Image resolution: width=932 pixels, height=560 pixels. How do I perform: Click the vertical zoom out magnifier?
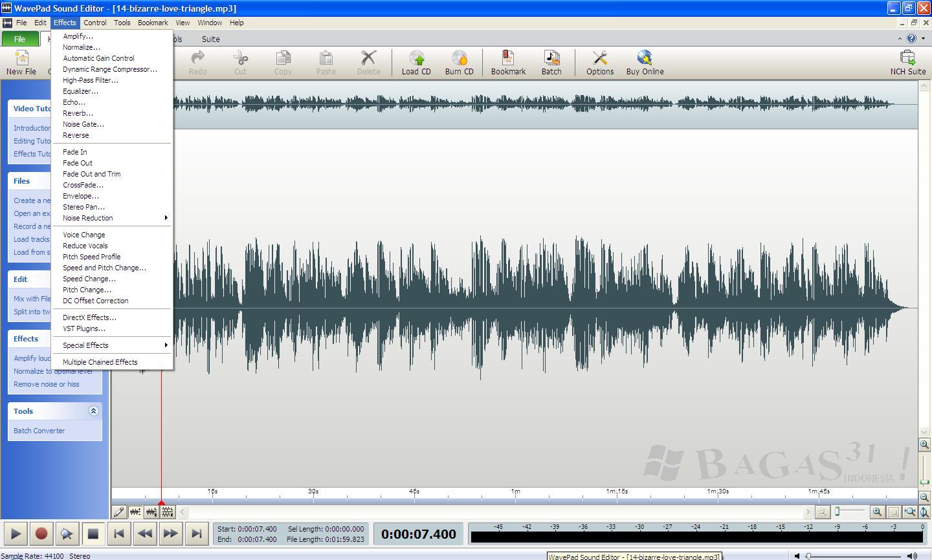point(925,497)
